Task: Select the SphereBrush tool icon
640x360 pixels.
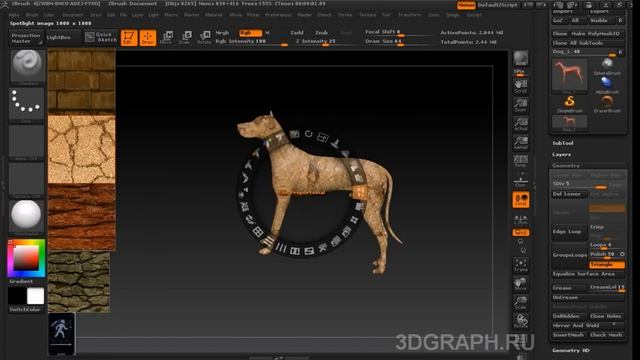Action: 607,66
